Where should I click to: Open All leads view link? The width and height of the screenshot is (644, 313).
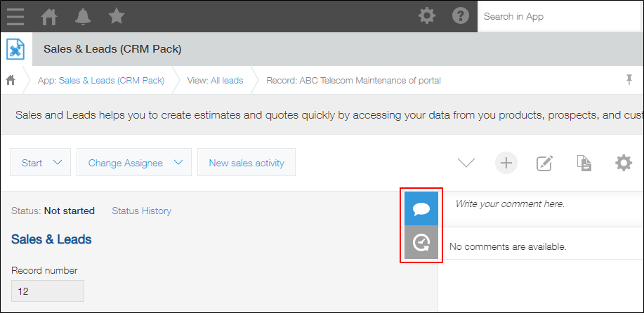226,81
